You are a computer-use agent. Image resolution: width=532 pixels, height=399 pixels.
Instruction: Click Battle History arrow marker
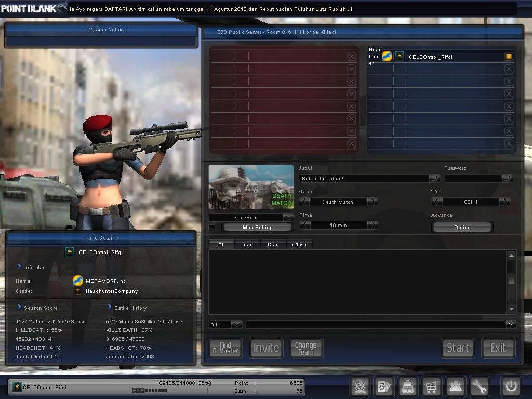click(110, 307)
